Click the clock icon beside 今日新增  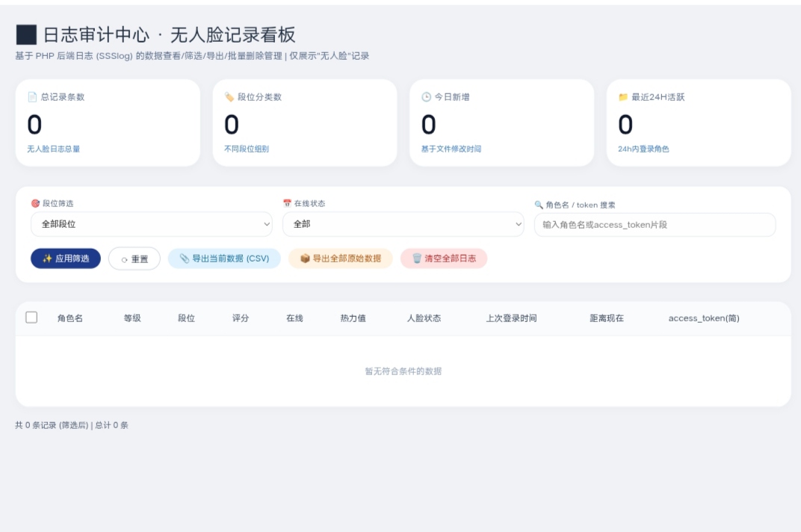click(x=426, y=97)
